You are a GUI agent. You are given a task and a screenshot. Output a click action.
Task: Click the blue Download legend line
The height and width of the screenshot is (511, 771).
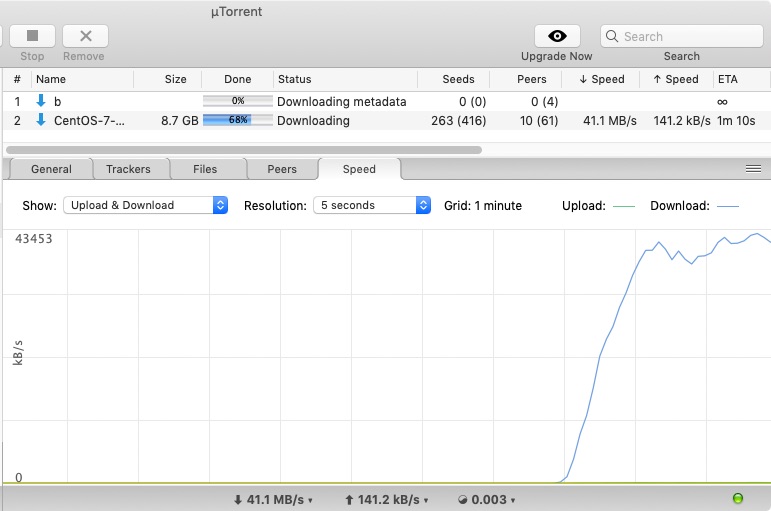(728, 207)
